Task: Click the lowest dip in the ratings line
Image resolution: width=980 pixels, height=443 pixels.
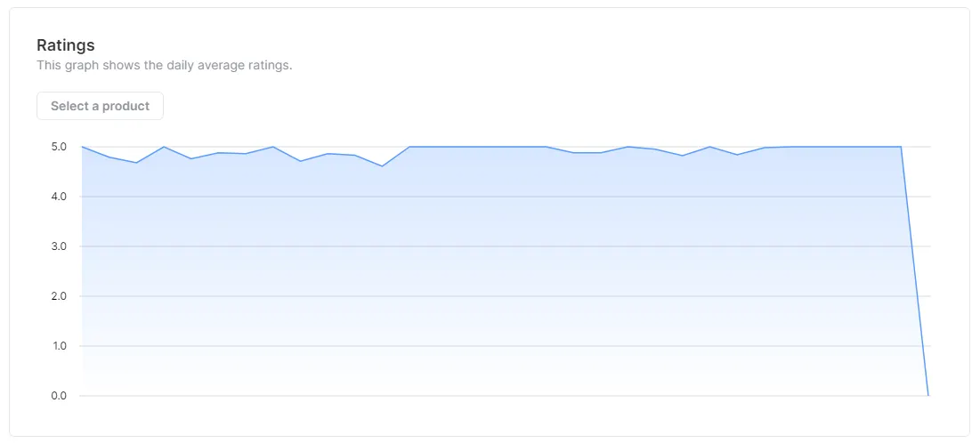Action: tap(382, 166)
